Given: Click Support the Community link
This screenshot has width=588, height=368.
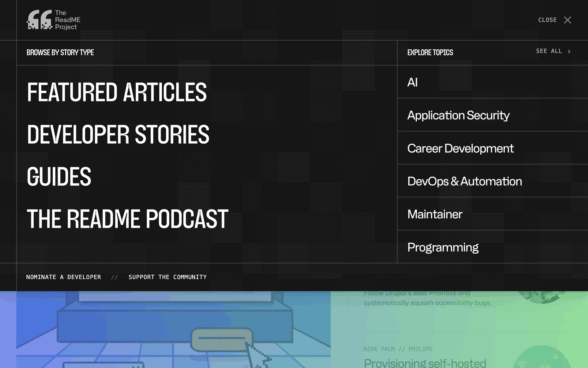Looking at the screenshot, I should coord(168,277).
